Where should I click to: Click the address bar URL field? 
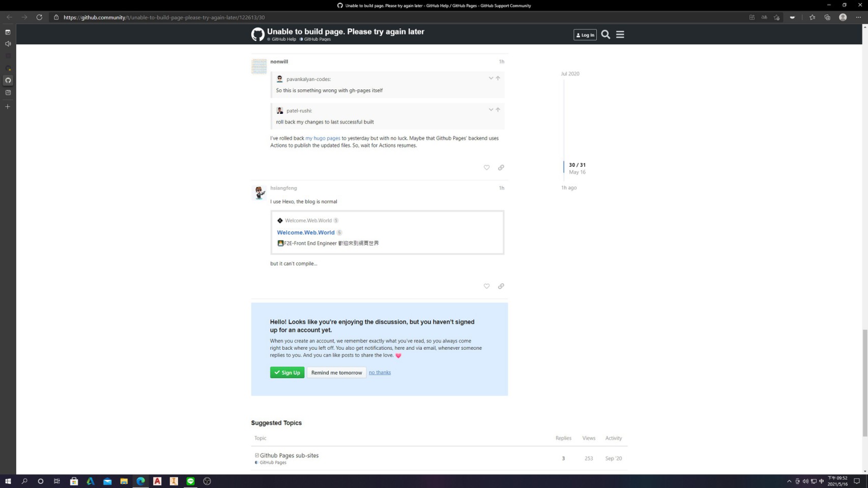[397, 17]
